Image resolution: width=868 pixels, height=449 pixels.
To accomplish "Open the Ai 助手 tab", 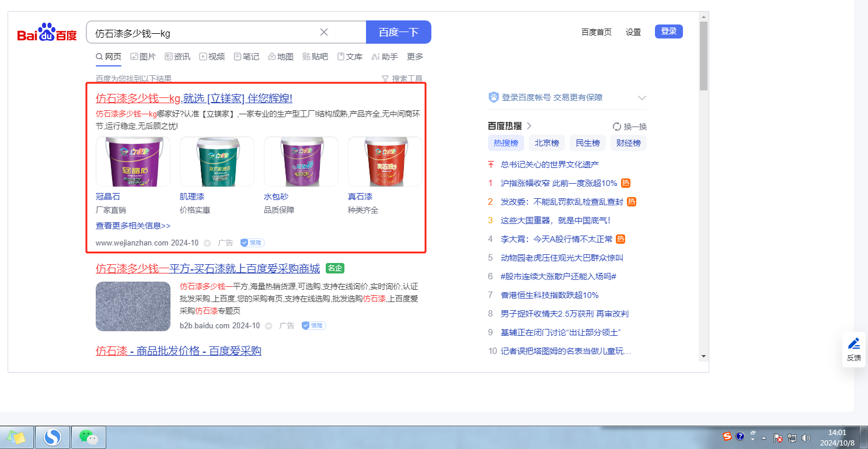I will [x=385, y=57].
